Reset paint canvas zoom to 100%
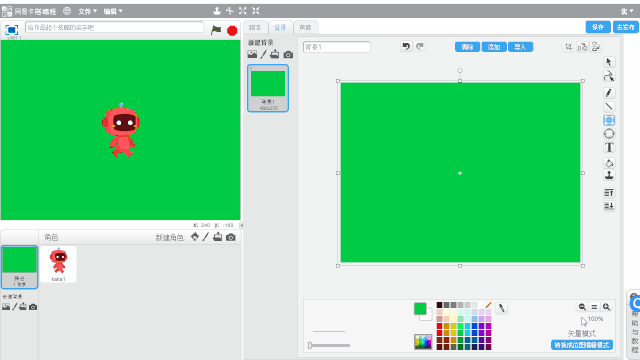640x360 pixels. (x=594, y=307)
